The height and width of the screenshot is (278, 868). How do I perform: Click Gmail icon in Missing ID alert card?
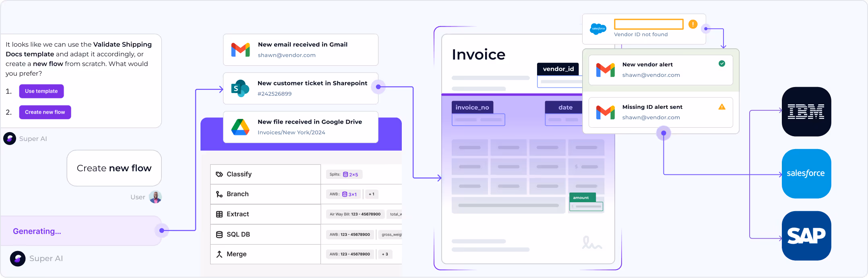[606, 112]
